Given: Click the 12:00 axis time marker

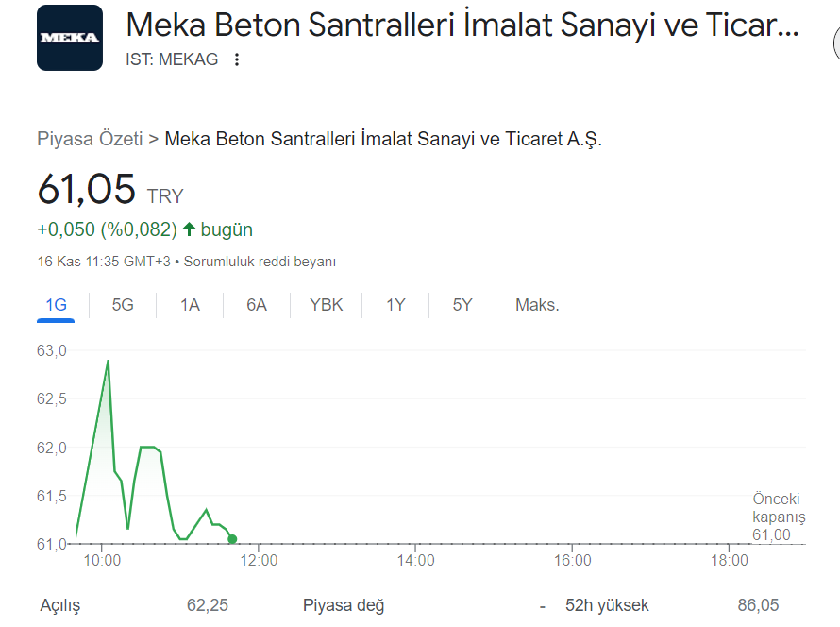Looking at the screenshot, I should [259, 561].
